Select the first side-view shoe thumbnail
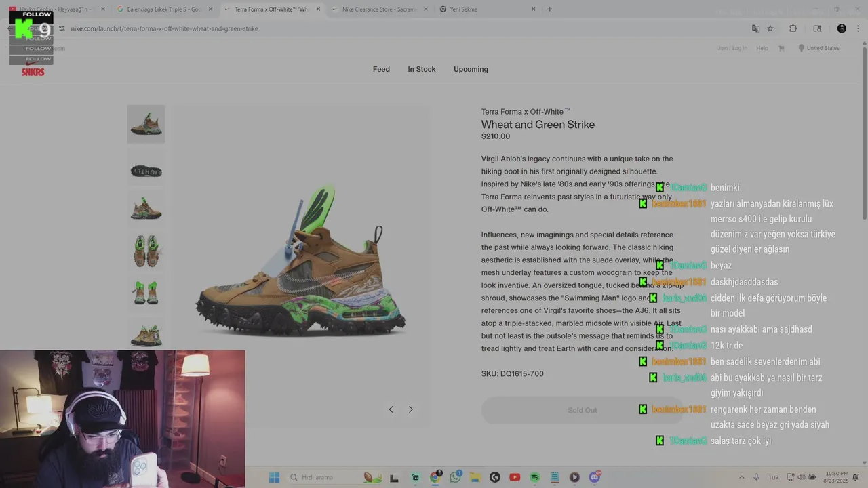868x488 pixels. [x=146, y=124]
